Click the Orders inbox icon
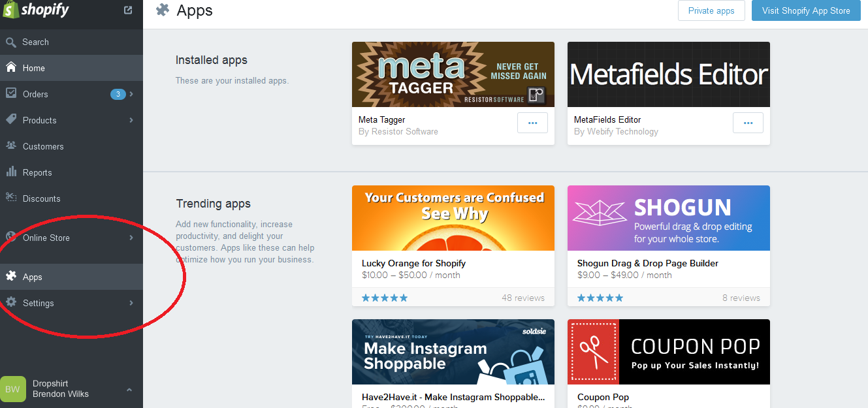This screenshot has height=408, width=868. click(x=11, y=93)
